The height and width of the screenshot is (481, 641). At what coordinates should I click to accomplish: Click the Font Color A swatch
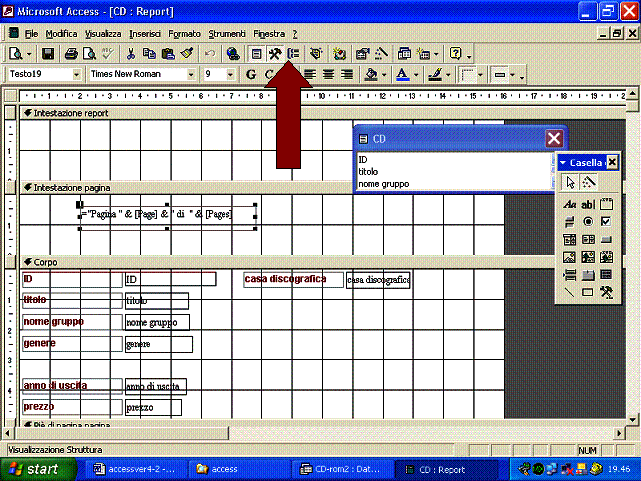click(402, 74)
